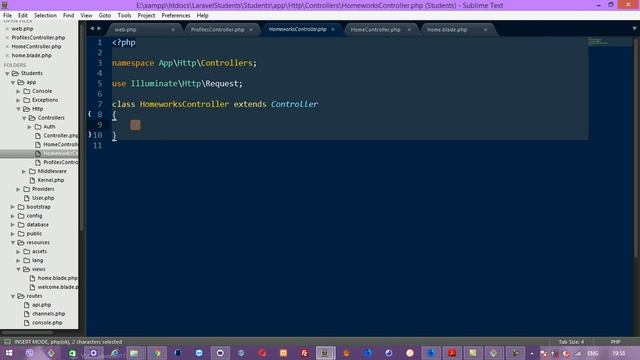Close ProfilesController.php in Open Files list

click(x=7, y=38)
